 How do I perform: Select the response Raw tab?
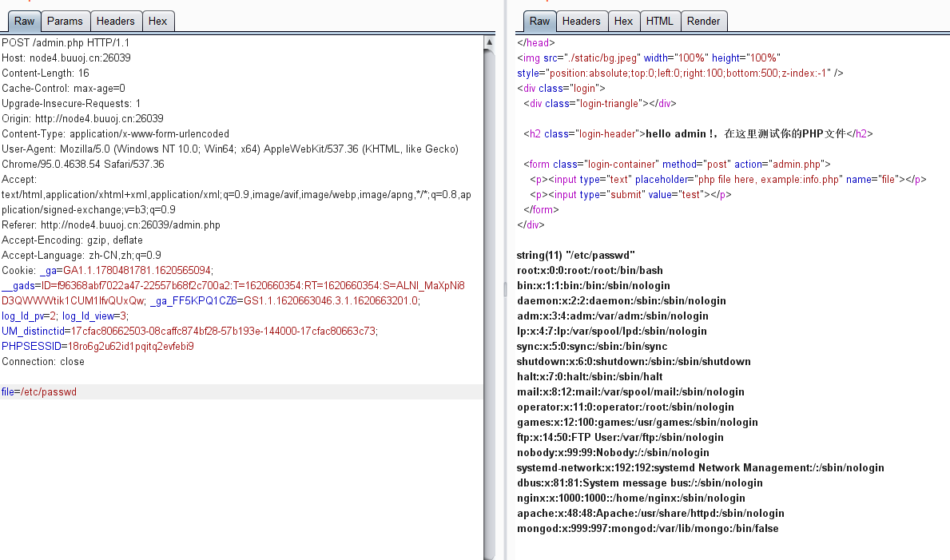pos(539,22)
